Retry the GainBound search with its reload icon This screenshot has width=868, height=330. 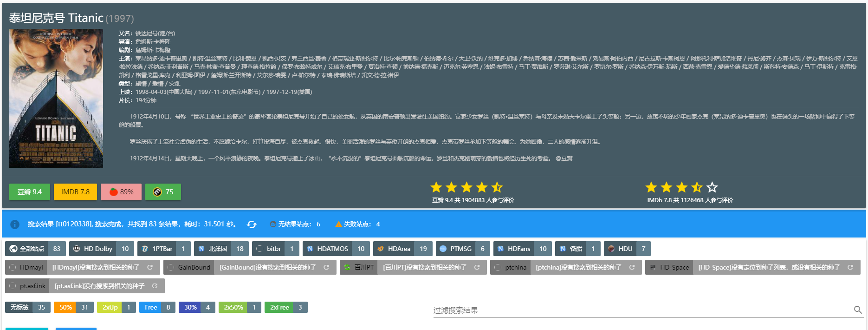click(326, 267)
